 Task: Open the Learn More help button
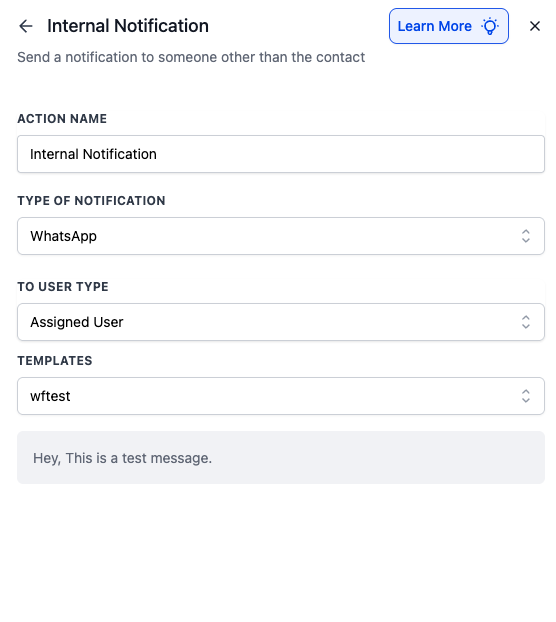[449, 26]
